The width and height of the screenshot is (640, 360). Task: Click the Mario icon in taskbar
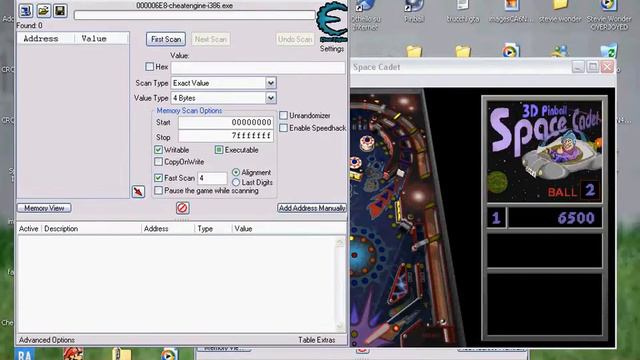click(73, 354)
